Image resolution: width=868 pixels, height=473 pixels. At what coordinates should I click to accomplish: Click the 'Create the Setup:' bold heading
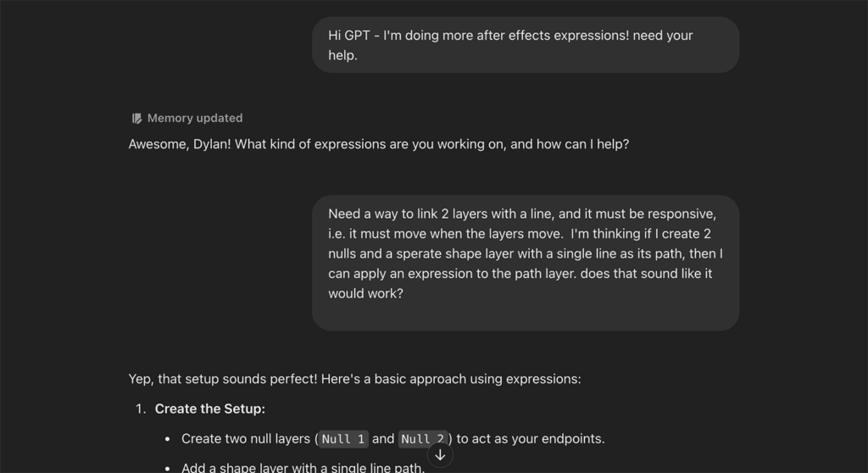click(210, 409)
